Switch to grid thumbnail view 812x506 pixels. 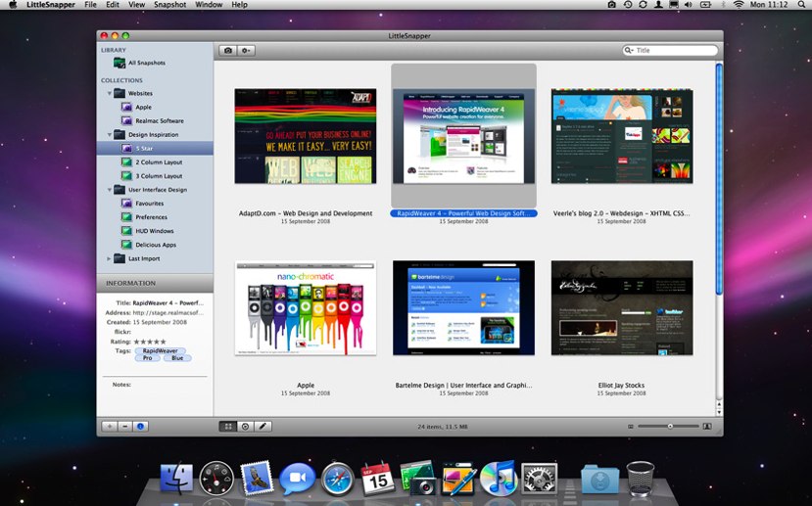pos(228,426)
